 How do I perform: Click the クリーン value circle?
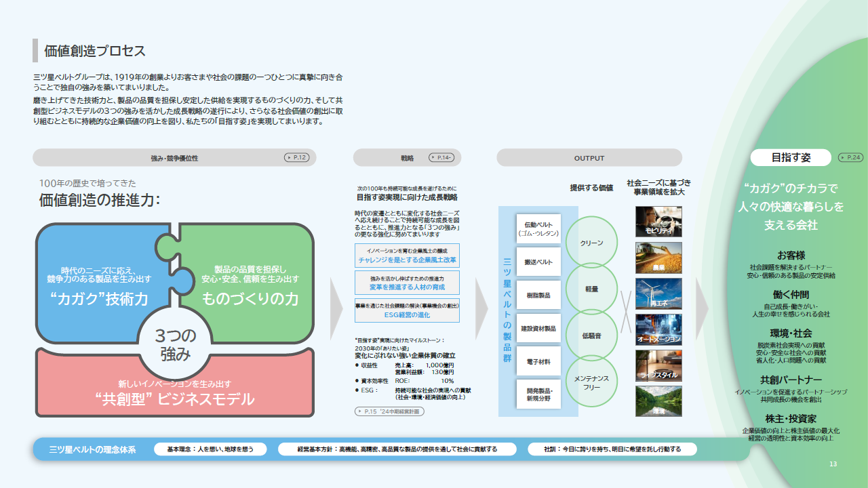coord(591,242)
